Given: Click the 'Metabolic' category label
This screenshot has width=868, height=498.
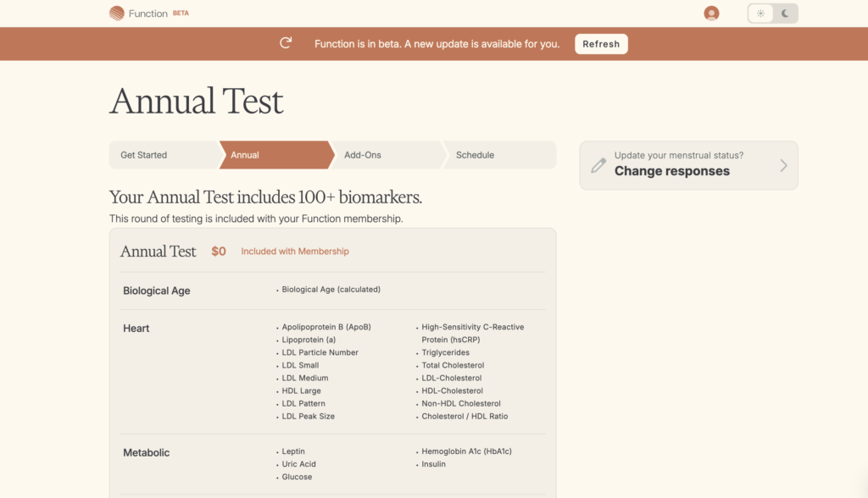Looking at the screenshot, I should (x=146, y=452).
